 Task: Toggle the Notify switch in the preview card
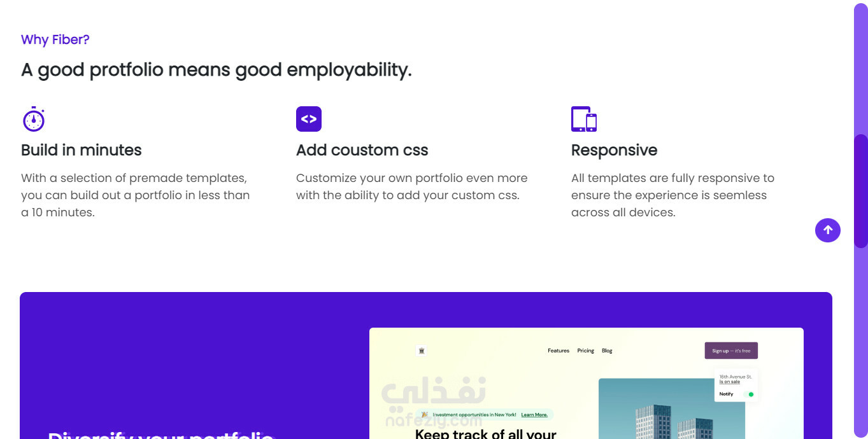tap(748, 394)
